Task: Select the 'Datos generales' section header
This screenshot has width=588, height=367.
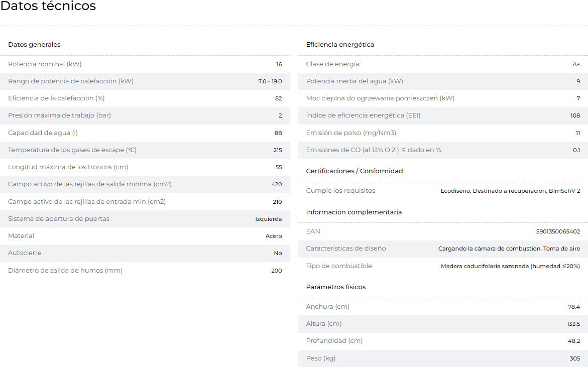Action: (x=34, y=45)
